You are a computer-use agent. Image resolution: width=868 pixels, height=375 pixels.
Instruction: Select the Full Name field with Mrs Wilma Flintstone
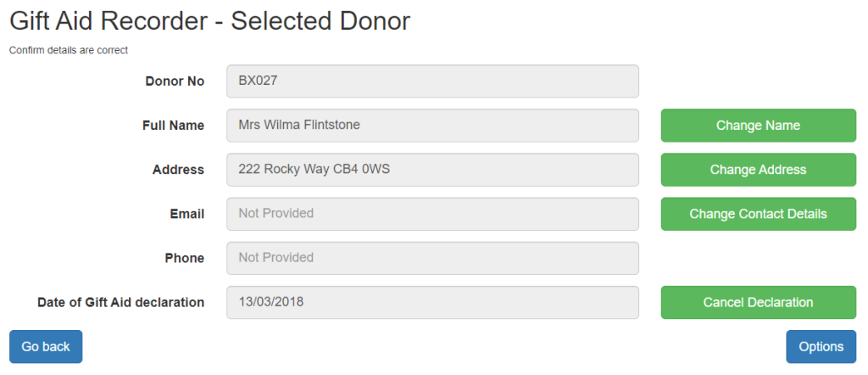[432, 126]
